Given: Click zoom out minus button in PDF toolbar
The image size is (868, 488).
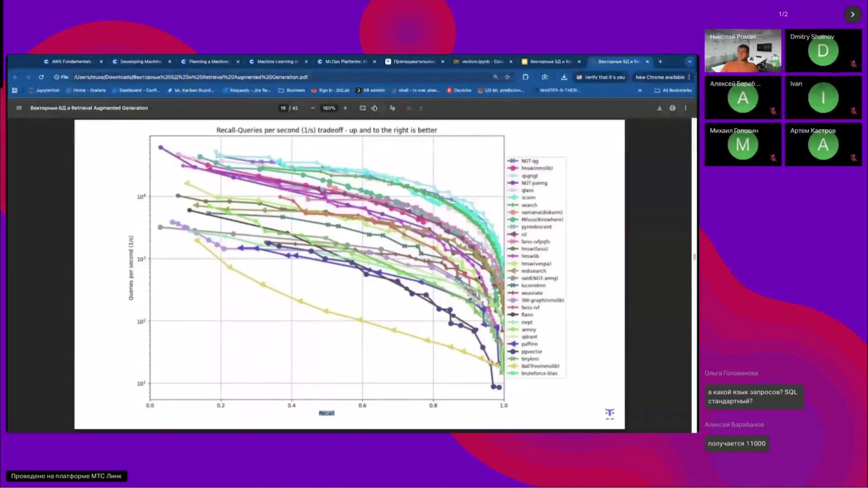Looking at the screenshot, I should tap(313, 108).
